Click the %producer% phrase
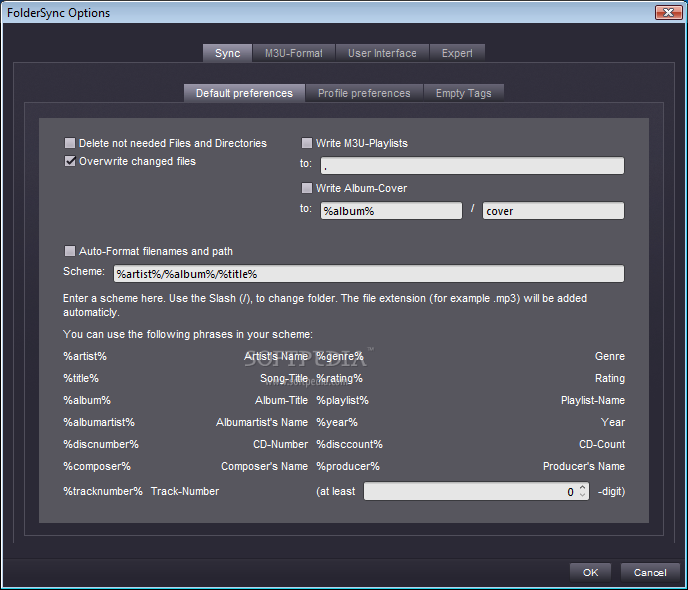 348,466
